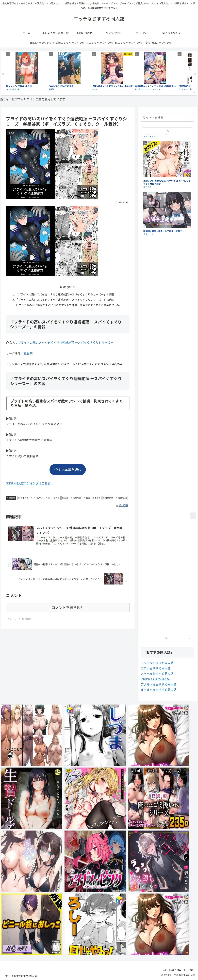Click the sidebar widget down chevron
Screen dimensions: 198x980
point(167,638)
